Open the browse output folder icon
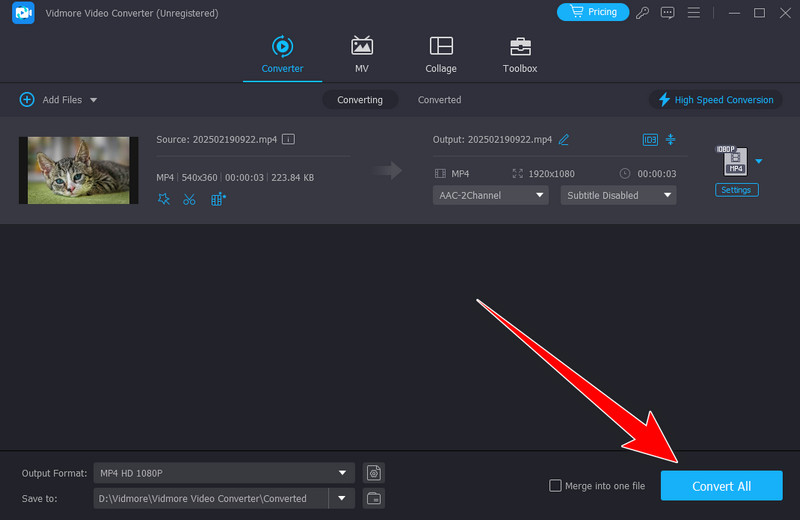 click(x=374, y=498)
